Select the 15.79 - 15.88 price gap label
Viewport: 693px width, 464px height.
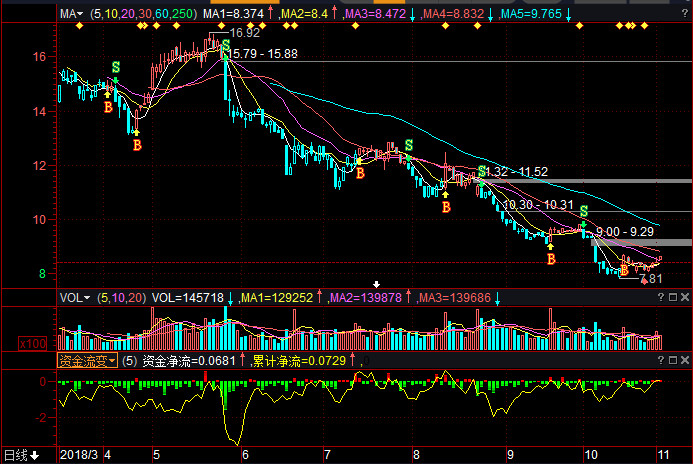click(x=263, y=53)
